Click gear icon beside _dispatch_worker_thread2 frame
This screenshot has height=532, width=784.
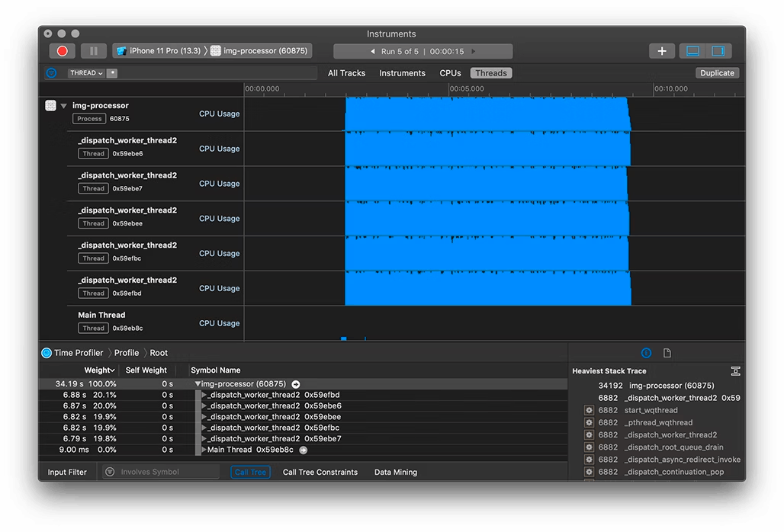point(589,435)
